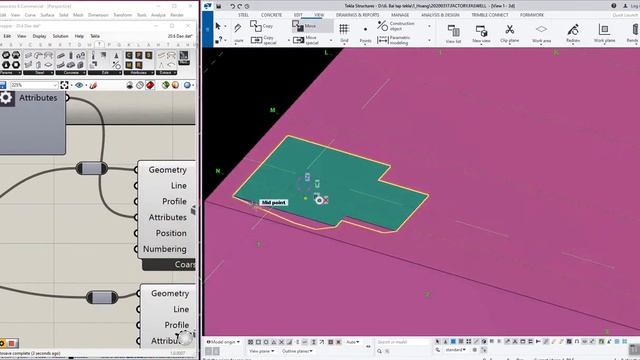Expand the Concrete component group in Grasshopper

71,73
